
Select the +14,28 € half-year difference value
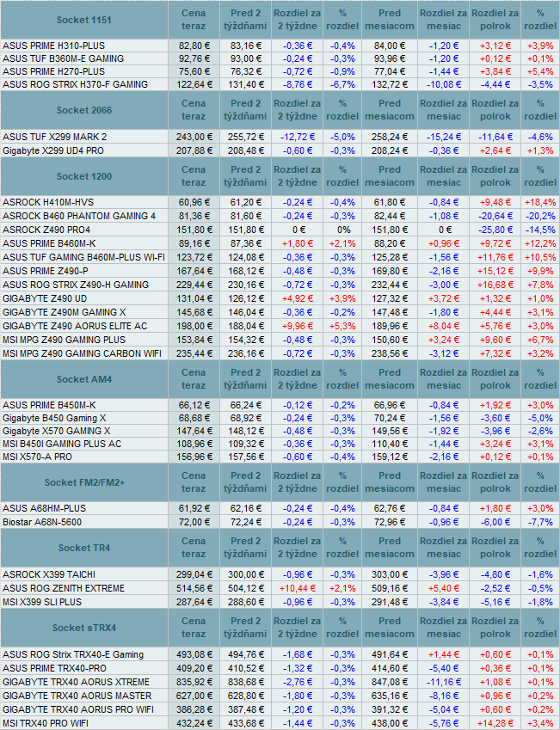click(x=495, y=723)
